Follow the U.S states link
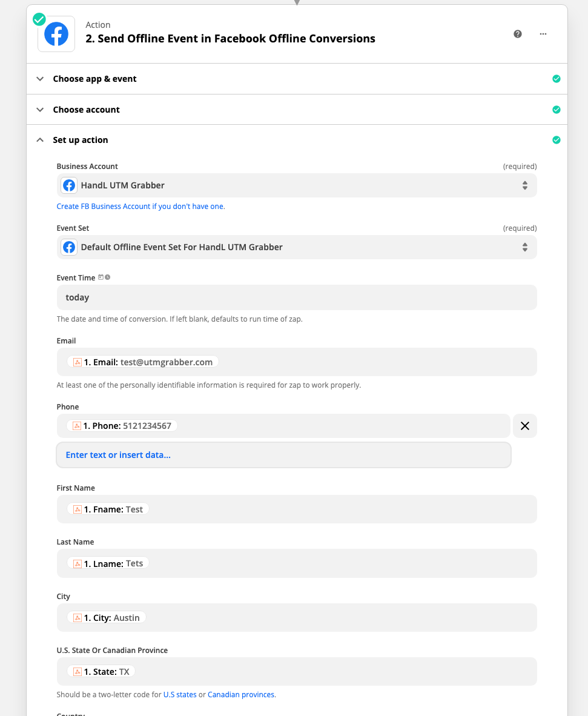This screenshot has width=588, height=716. tap(180, 695)
